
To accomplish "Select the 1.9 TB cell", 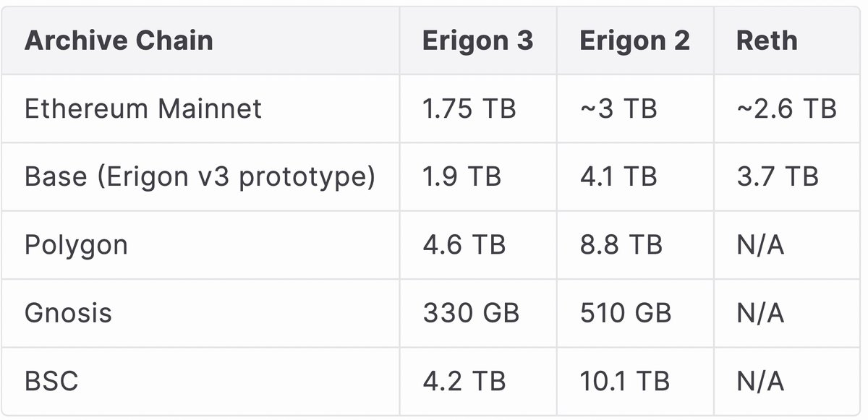I will [x=461, y=176].
